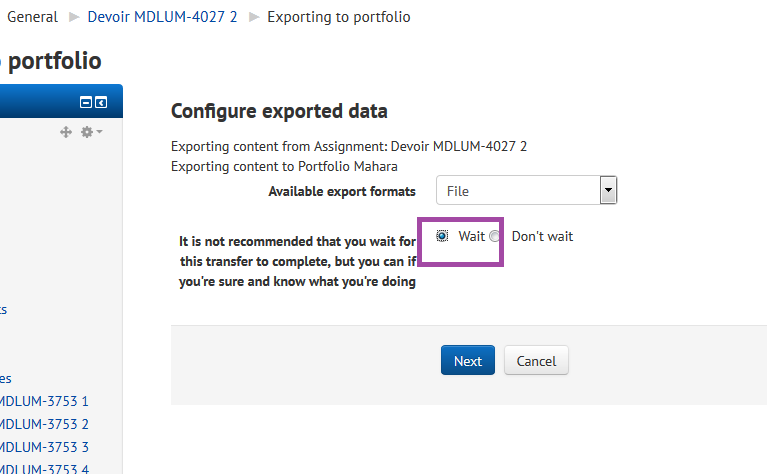Click the export formats dropdown arrow button
The height and width of the screenshot is (474, 767).
pyautogui.click(x=608, y=190)
